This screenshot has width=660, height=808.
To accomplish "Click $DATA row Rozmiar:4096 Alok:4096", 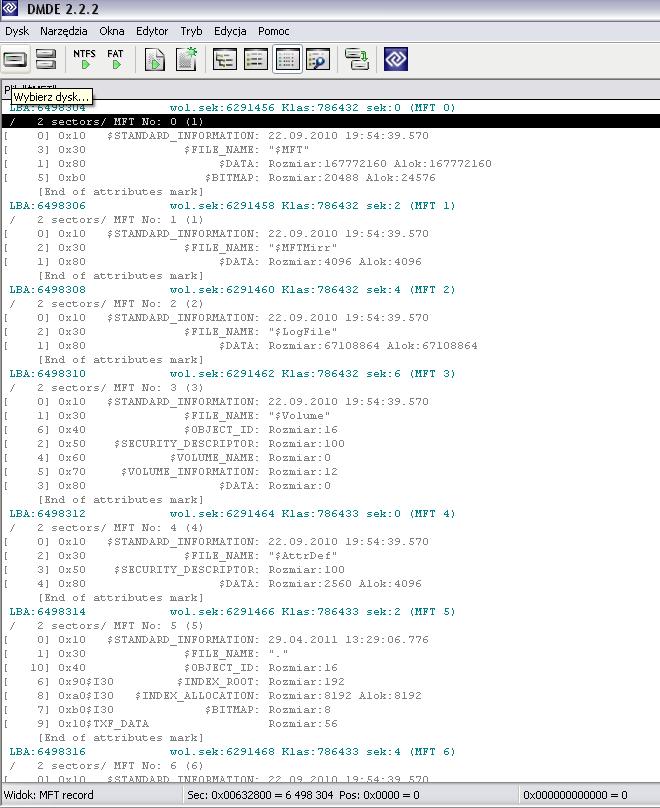I will pos(331,261).
